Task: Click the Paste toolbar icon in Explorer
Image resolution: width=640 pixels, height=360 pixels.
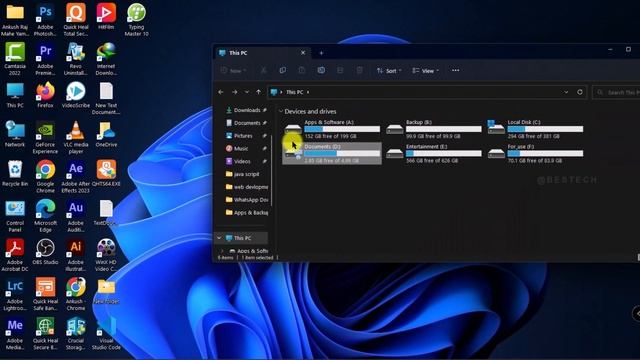Action: click(302, 70)
